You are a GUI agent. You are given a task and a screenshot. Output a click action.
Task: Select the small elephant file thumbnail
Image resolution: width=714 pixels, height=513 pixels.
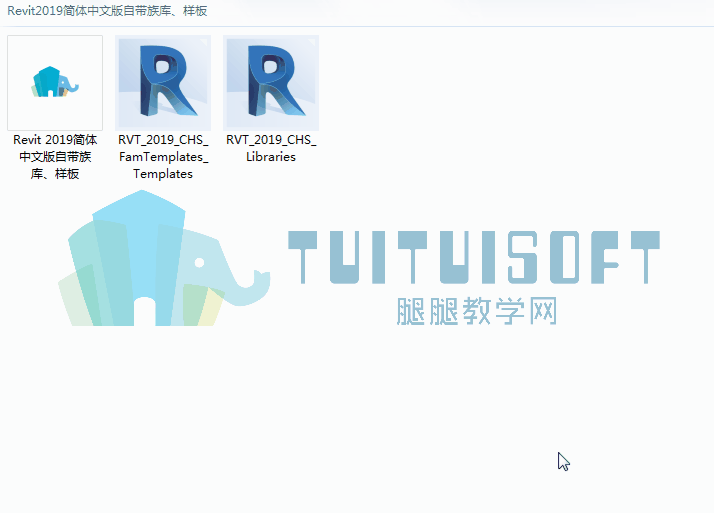click(55, 82)
